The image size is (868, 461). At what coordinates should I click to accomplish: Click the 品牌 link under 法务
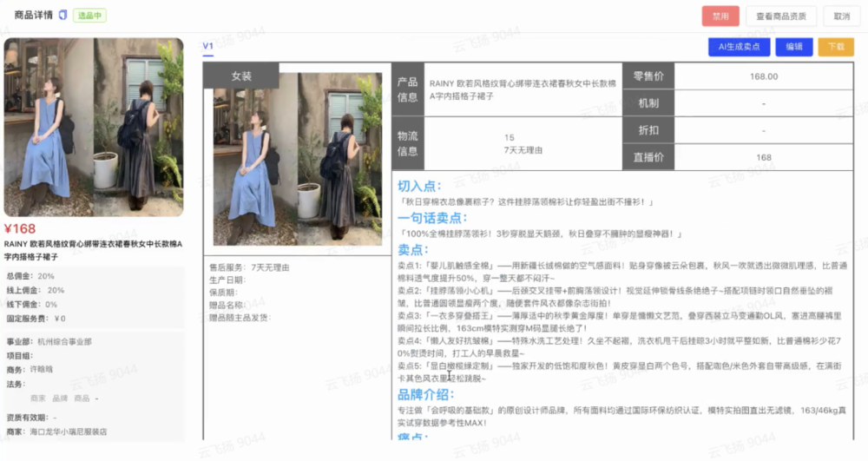tap(60, 398)
